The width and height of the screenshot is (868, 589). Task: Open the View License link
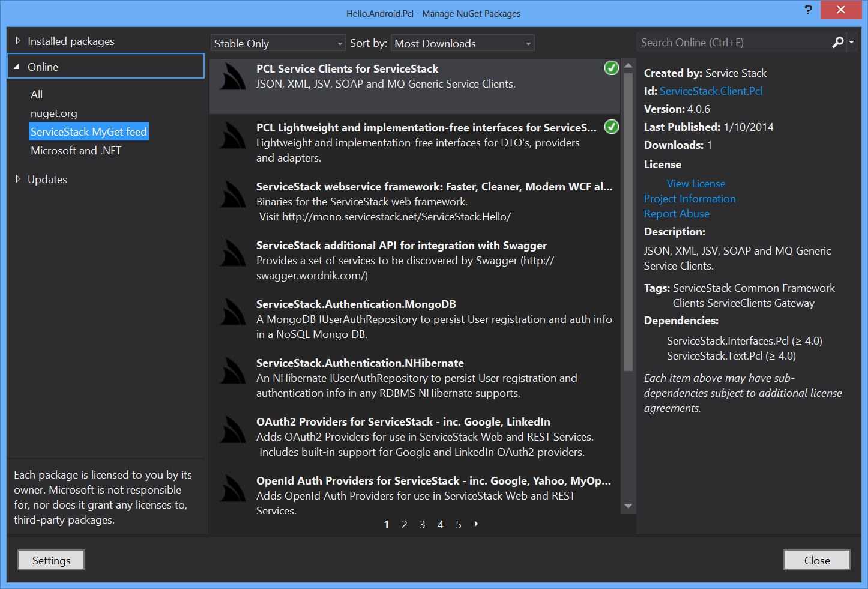pos(696,184)
